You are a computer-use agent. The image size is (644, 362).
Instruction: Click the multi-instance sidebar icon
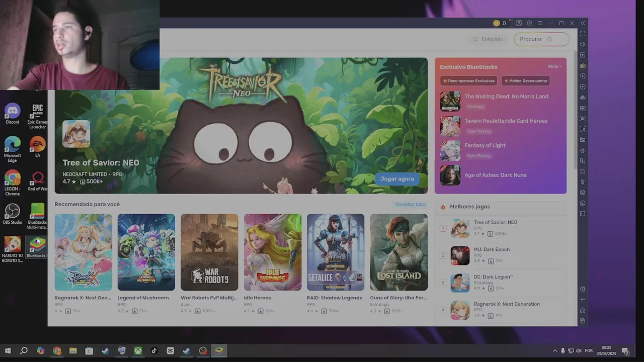583,161
